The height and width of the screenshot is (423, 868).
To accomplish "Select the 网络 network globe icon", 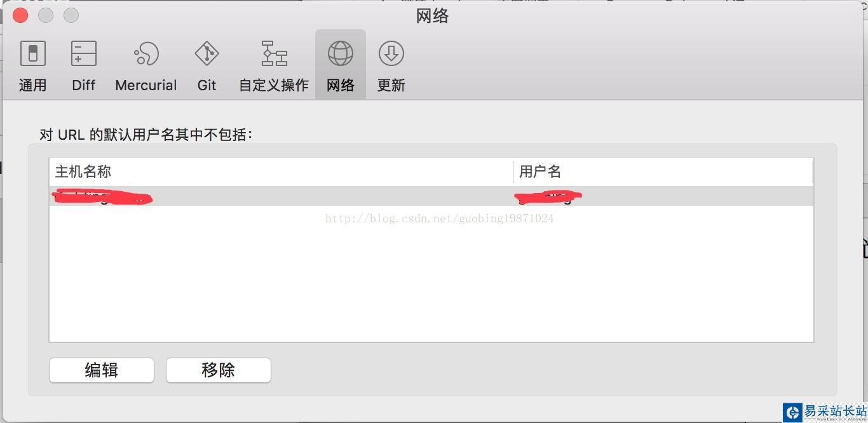I will click(341, 54).
